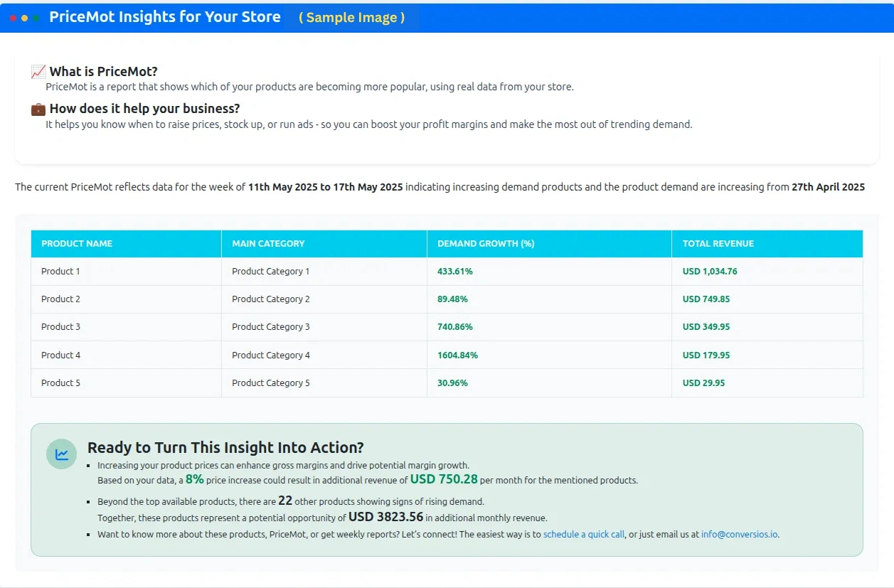Click the Demand Growth (%) column header
This screenshot has height=588, width=894.
(x=486, y=243)
